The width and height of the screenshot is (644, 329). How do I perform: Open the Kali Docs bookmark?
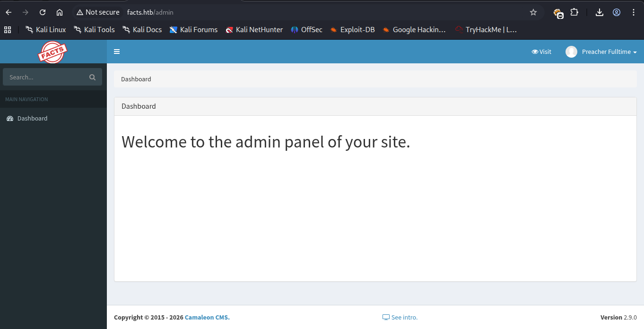click(142, 30)
